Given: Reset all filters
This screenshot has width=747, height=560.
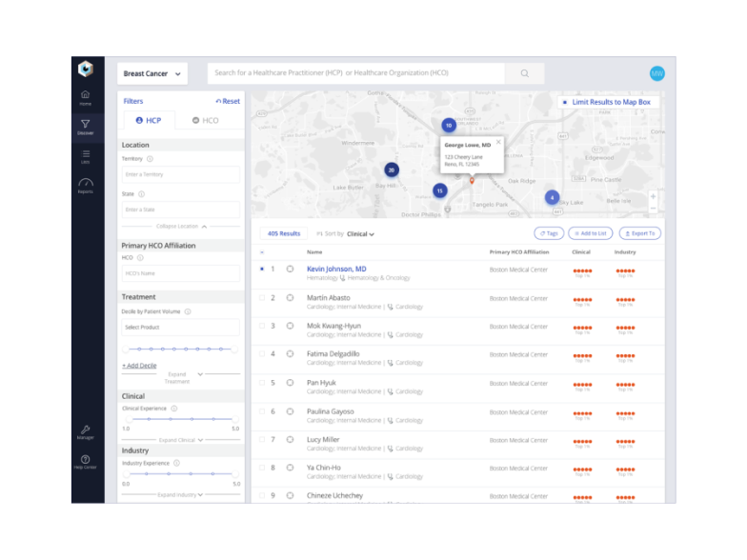Looking at the screenshot, I should pos(228,101).
